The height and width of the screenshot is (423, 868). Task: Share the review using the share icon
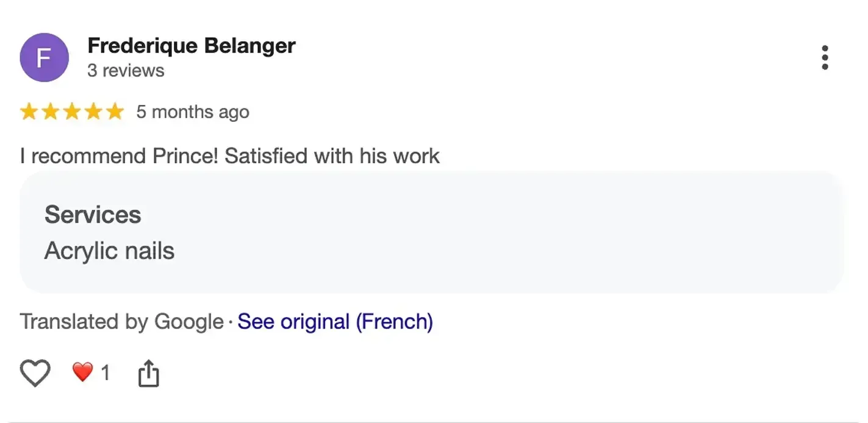148,372
